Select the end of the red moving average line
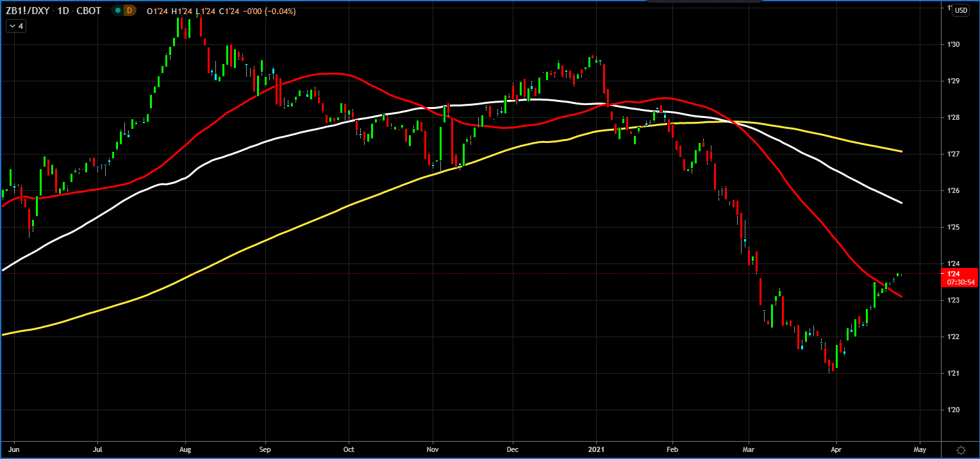The width and height of the screenshot is (980, 459). click(901, 296)
